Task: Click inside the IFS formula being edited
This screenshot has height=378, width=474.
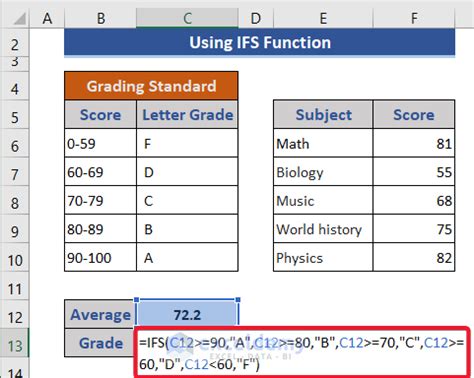Action: click(x=302, y=353)
